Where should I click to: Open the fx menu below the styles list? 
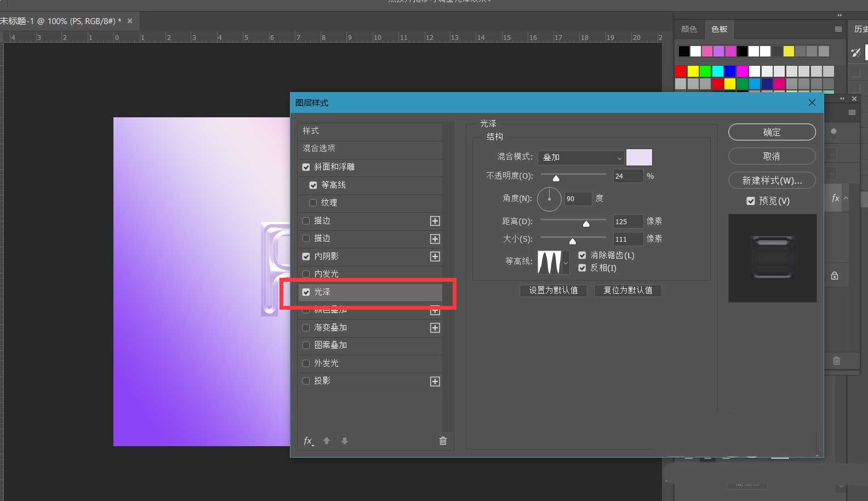309,441
